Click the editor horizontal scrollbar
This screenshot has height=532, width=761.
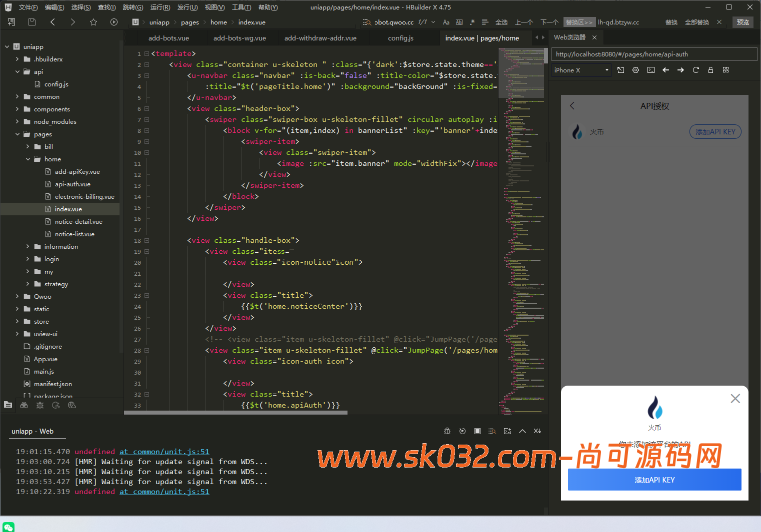(235, 413)
